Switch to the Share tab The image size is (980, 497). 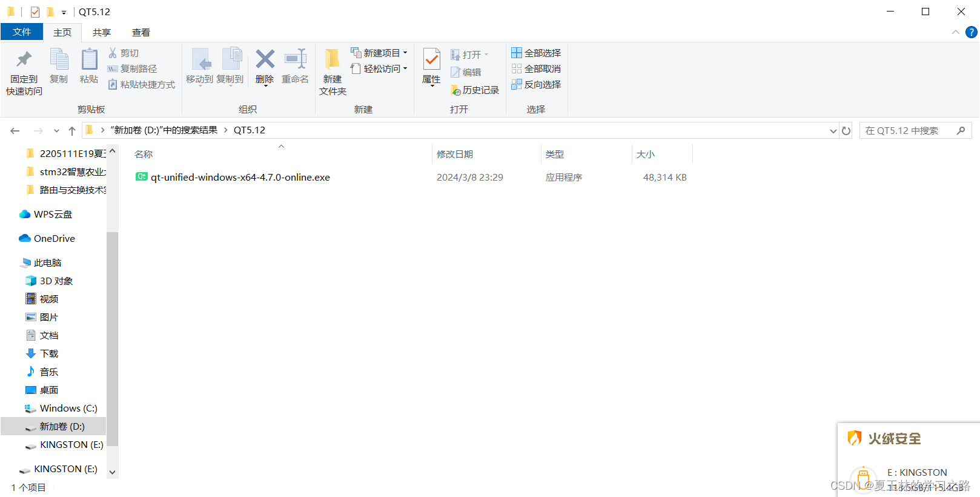point(102,33)
